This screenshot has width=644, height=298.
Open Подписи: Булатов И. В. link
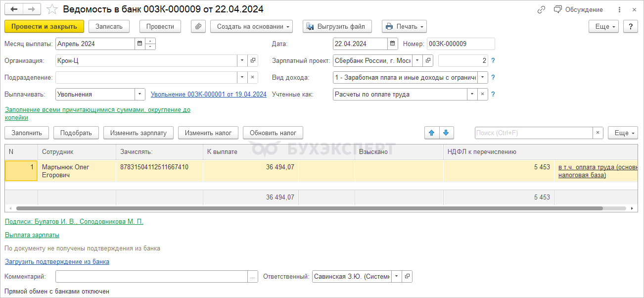point(74,222)
